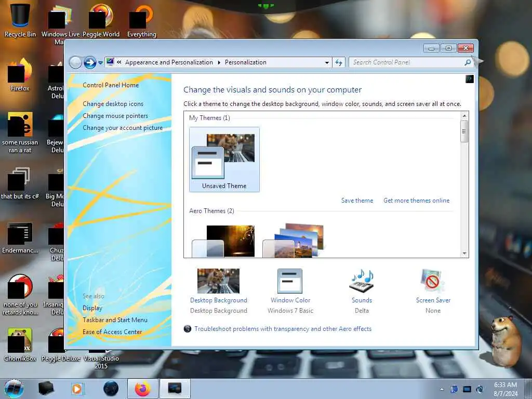The width and height of the screenshot is (532, 399).
Task: Open Firefox from the taskbar
Action: [x=143, y=389]
